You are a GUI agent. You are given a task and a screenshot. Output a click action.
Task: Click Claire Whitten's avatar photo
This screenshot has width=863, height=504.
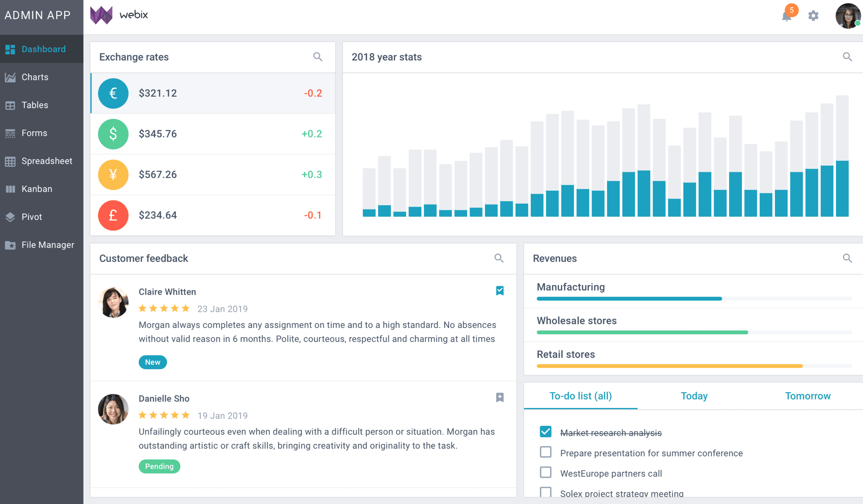tap(113, 302)
